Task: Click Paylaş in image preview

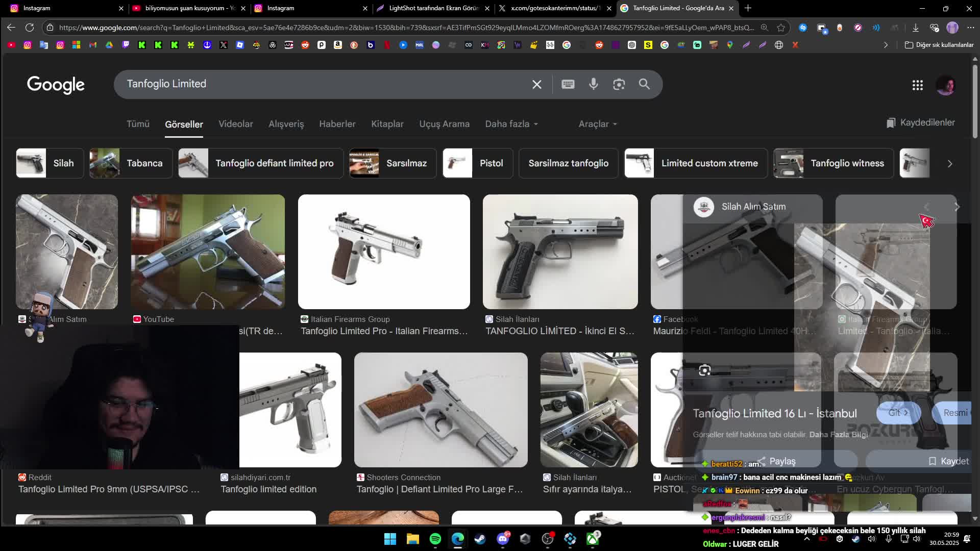Action: (777, 461)
